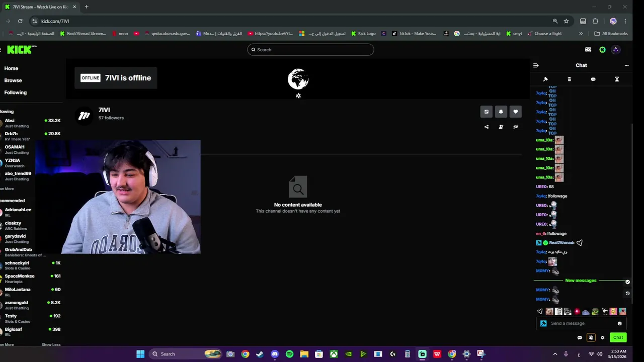Toggle the highlighted muted-bell icon beside chat gear
644x362 pixels.
click(x=591, y=338)
